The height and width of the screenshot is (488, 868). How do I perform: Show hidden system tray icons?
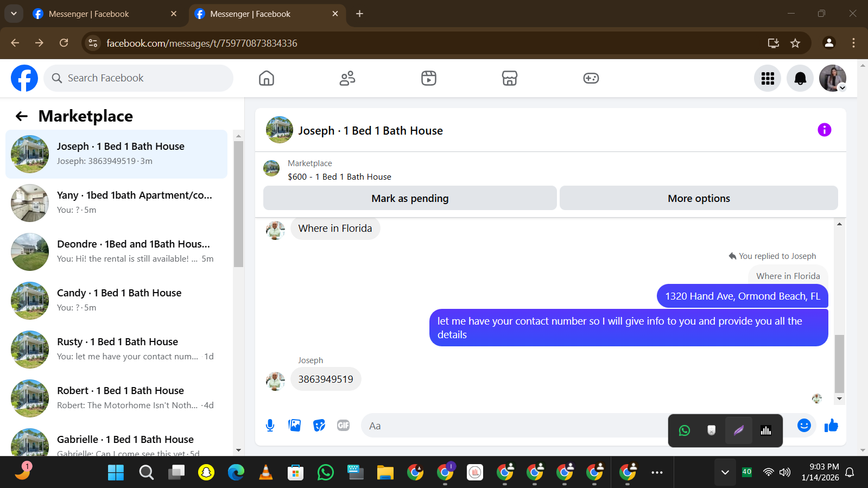click(725, 472)
